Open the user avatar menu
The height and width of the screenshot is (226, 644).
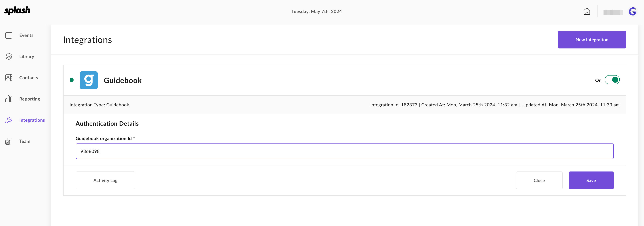(x=632, y=12)
